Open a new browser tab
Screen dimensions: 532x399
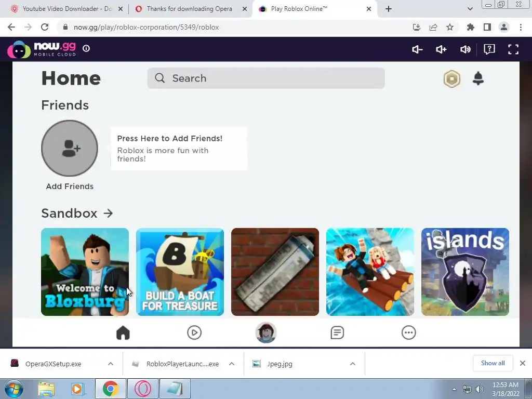pos(389,9)
